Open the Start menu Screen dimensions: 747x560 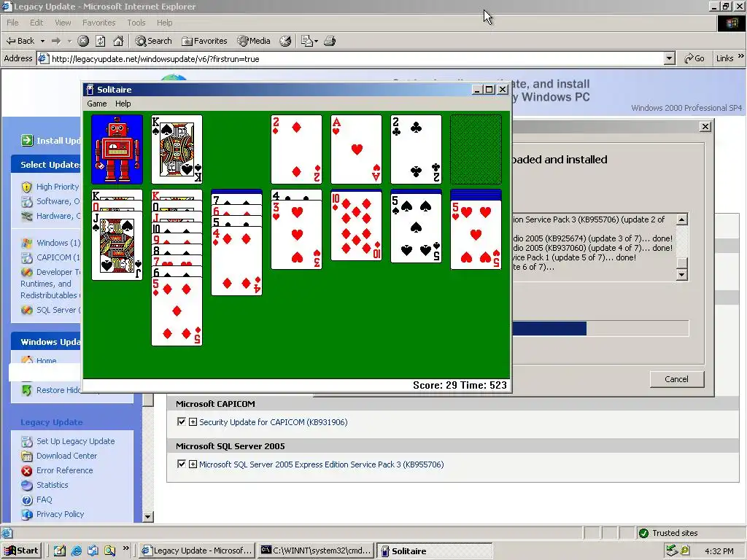[x=21, y=551]
